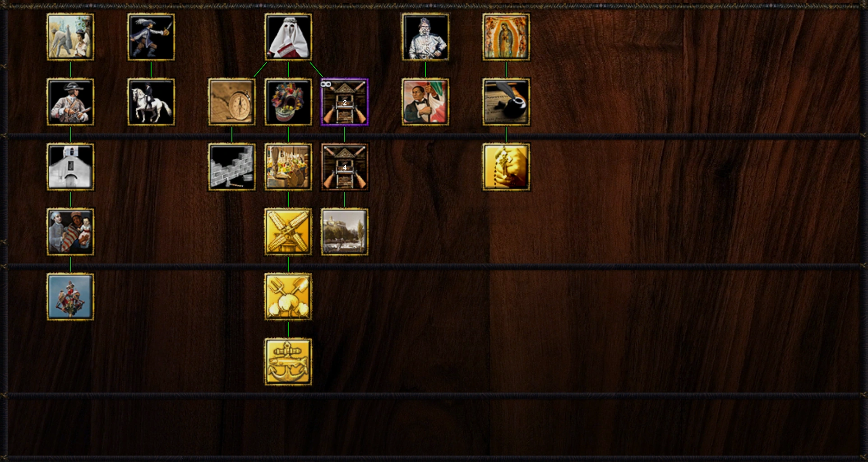This screenshot has height=462, width=868.
Task: Choose the stone brick wall card
Action: point(232,167)
